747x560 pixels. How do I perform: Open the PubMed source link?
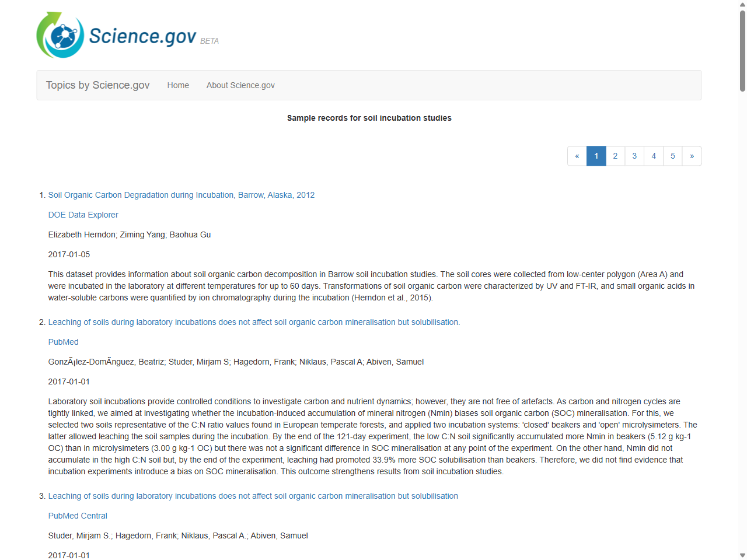click(x=63, y=342)
